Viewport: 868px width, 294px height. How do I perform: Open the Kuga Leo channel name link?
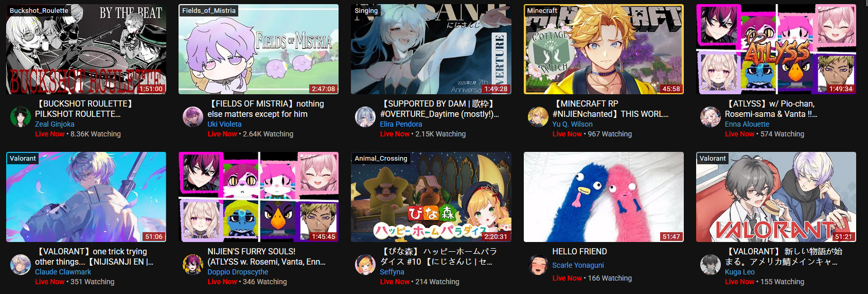click(x=739, y=272)
